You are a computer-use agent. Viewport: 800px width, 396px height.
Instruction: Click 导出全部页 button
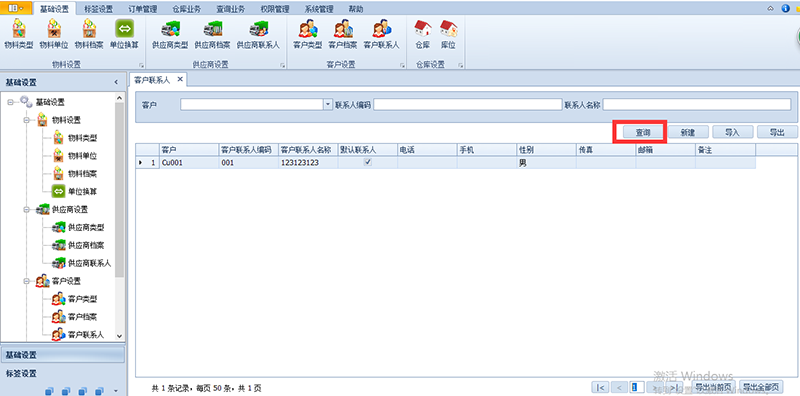point(761,387)
